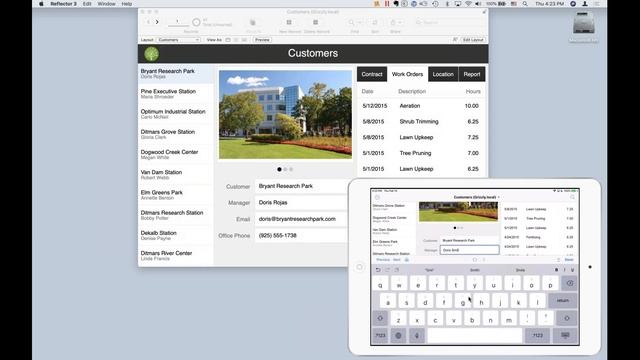
Task: Click the Aeration work order row
Action: tap(421, 106)
